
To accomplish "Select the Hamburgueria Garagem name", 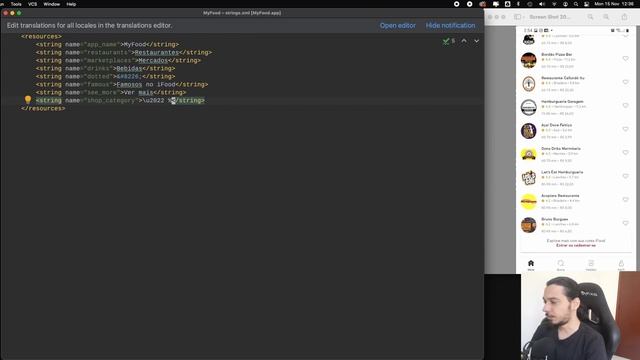I will (562, 102).
